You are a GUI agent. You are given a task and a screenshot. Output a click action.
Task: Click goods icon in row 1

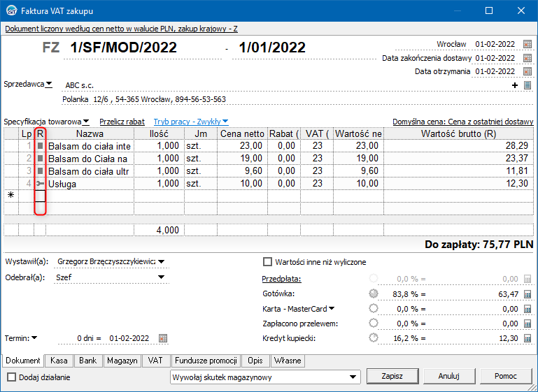pos(40,145)
